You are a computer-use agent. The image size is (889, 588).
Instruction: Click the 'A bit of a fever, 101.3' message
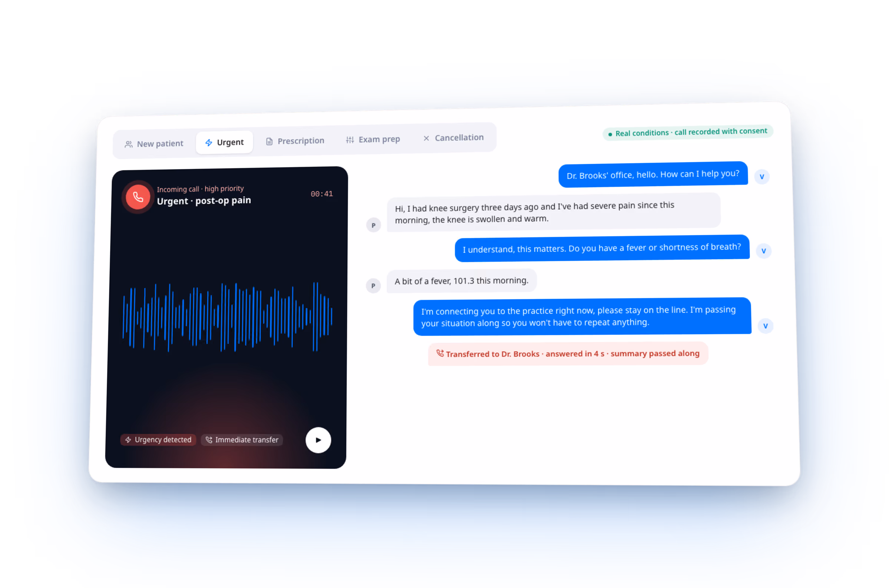coord(461,281)
